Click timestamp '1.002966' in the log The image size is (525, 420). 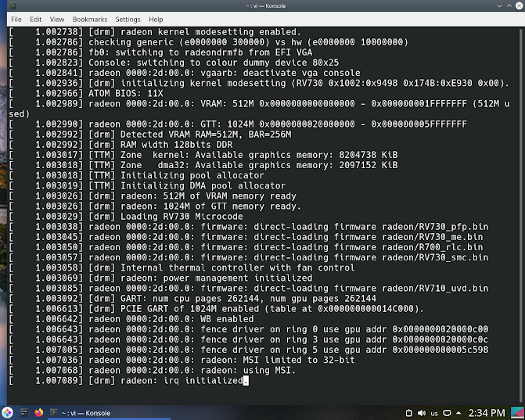pos(56,93)
